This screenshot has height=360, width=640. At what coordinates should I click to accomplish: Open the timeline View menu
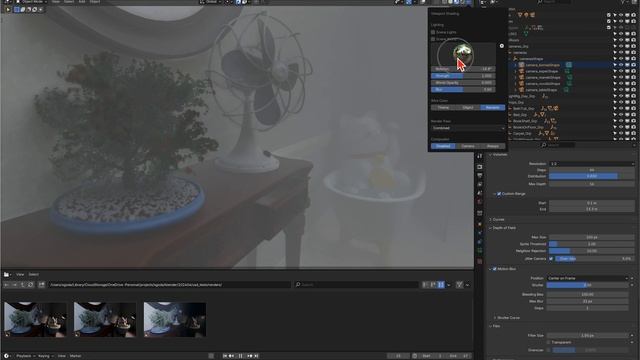point(62,356)
